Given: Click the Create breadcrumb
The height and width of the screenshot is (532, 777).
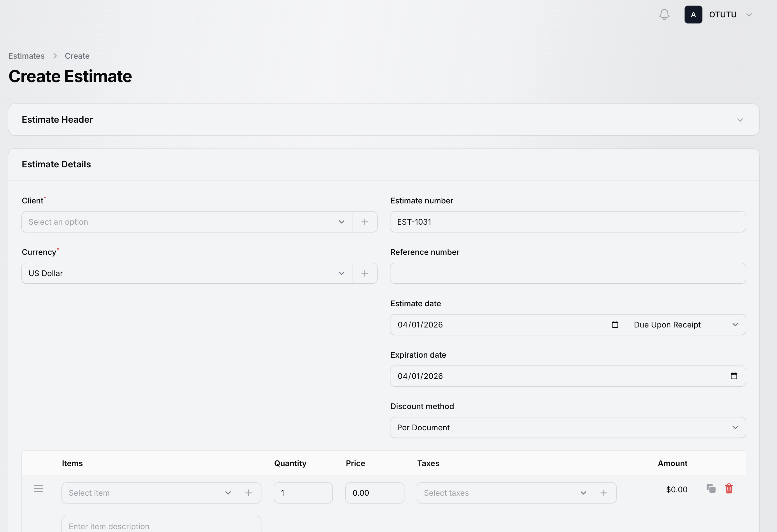Looking at the screenshot, I should 77,56.
